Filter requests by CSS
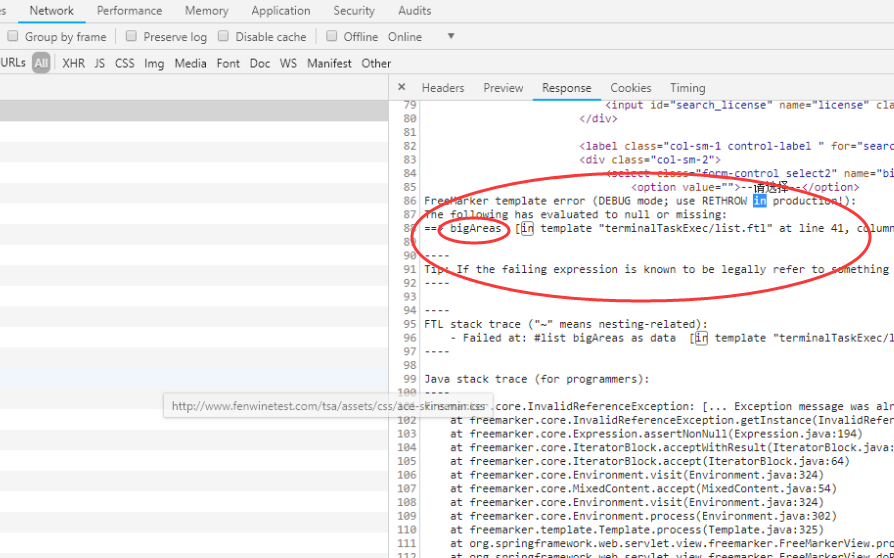This screenshot has height=558, width=894. pos(125,63)
